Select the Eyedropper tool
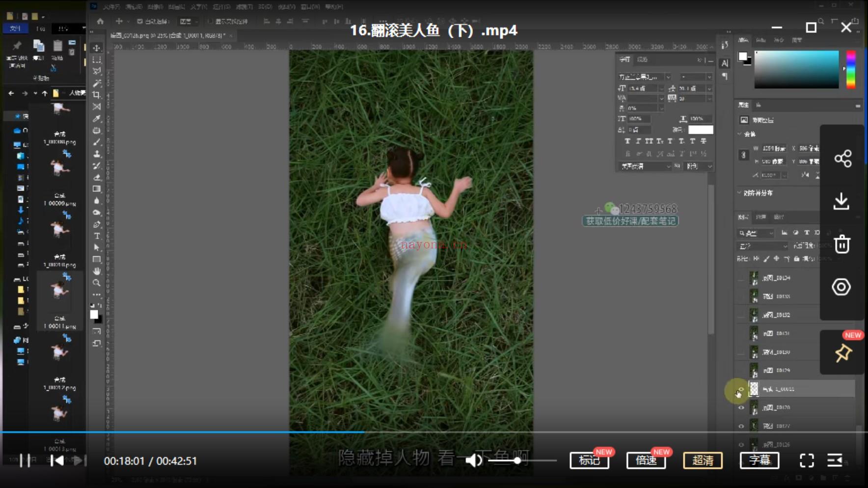 (x=97, y=118)
